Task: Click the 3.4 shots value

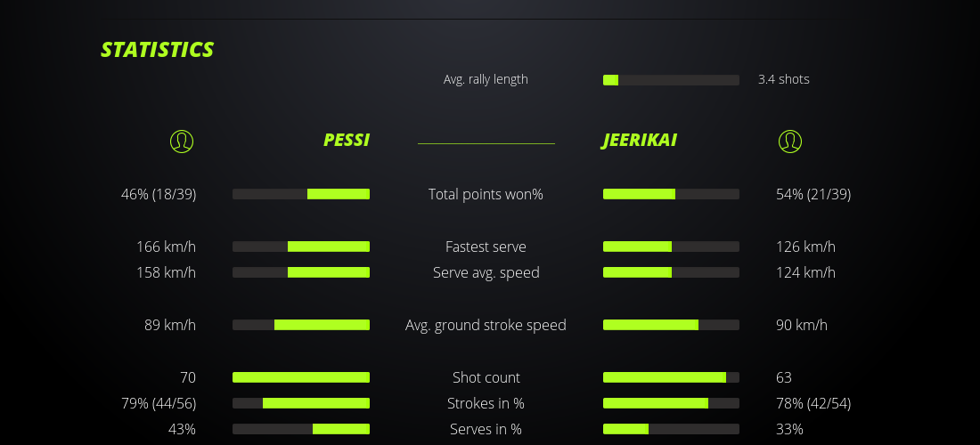Action: point(784,79)
